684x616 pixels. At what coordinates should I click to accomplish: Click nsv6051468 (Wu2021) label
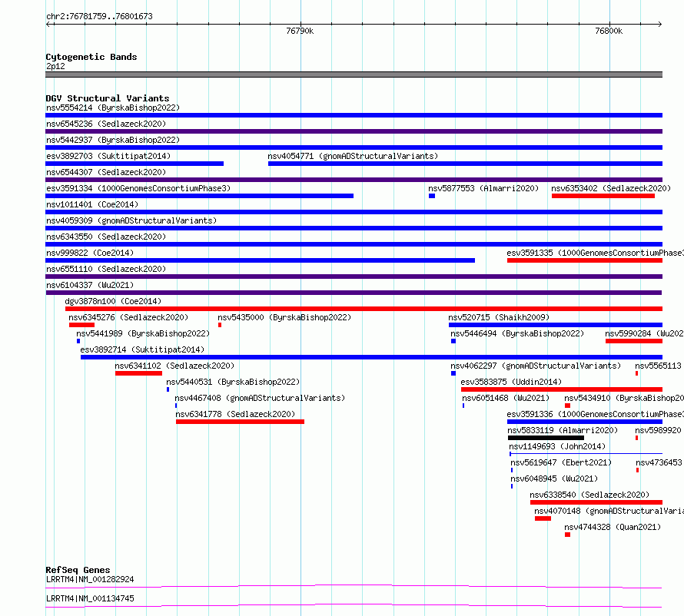(x=506, y=398)
